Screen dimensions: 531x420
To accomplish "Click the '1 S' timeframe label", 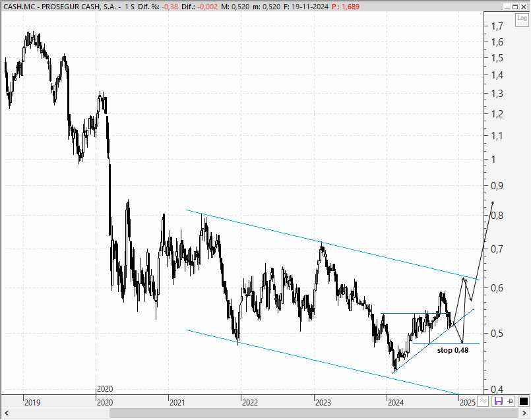I will (129, 7).
